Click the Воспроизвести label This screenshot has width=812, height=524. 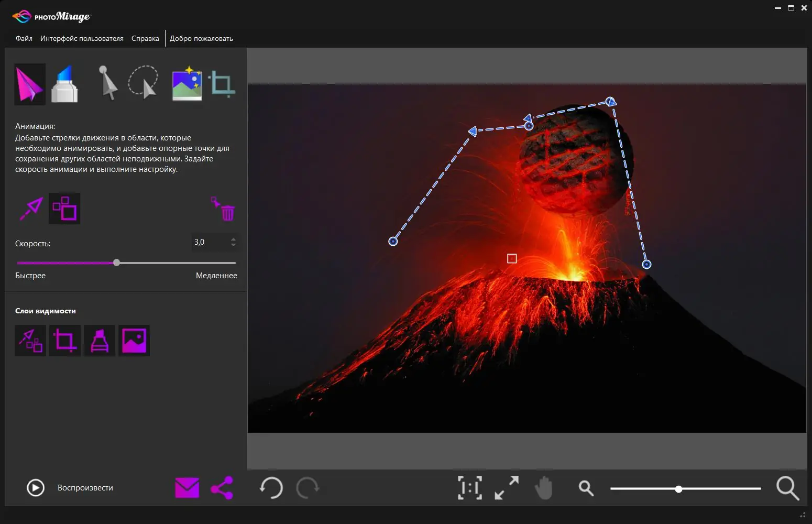tap(85, 488)
